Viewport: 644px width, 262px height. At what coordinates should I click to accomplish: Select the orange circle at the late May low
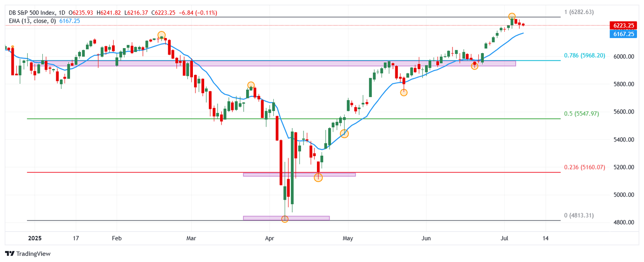404,92
